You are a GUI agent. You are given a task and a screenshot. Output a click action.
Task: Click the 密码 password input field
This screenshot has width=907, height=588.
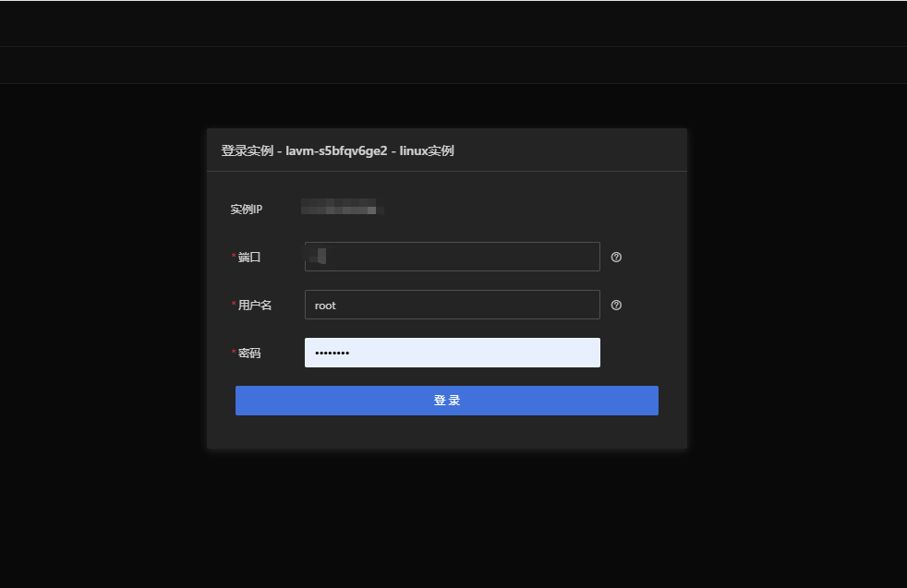[453, 353]
